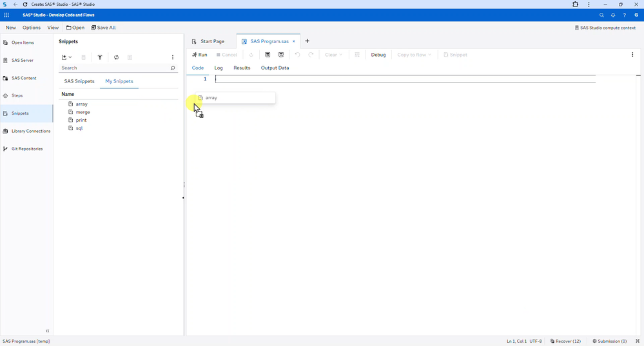Viewport: 644px width, 346px height.
Task: Select the print snippet
Action: pos(81,120)
